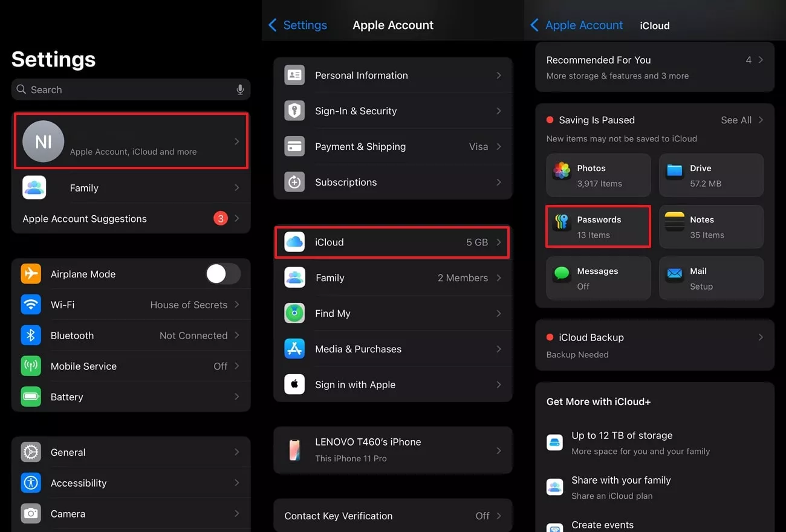Expand Apple Account Suggestions
Image resolution: width=786 pixels, height=532 pixels.
[131, 218]
